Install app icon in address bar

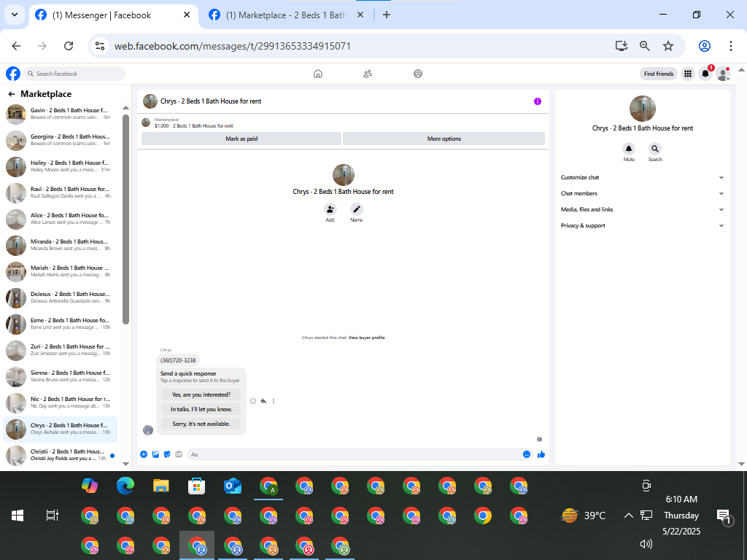pos(622,46)
